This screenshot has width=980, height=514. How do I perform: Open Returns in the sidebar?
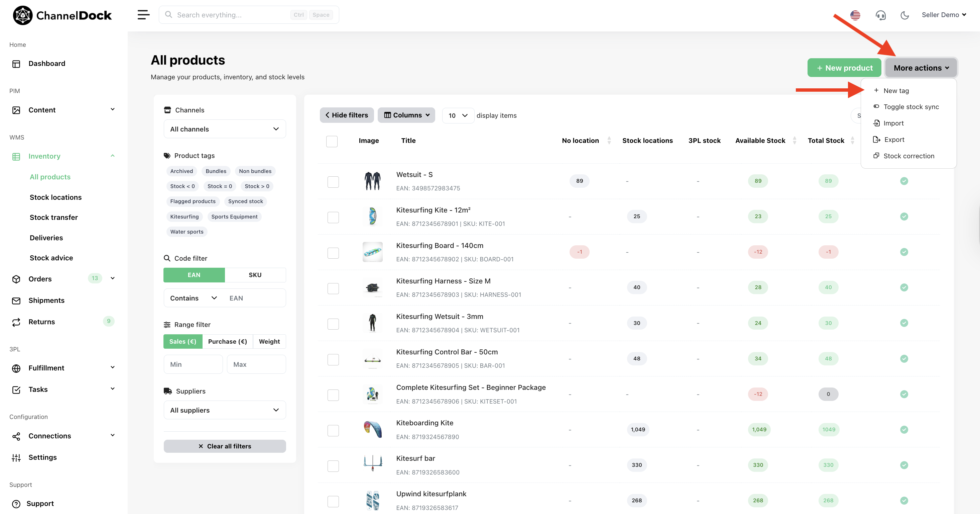point(41,322)
